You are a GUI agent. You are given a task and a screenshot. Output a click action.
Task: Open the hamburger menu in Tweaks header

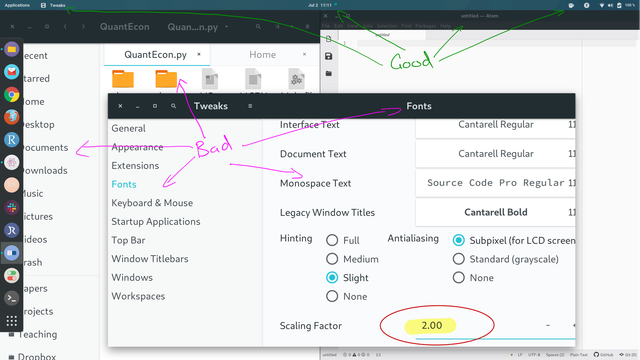point(250,106)
